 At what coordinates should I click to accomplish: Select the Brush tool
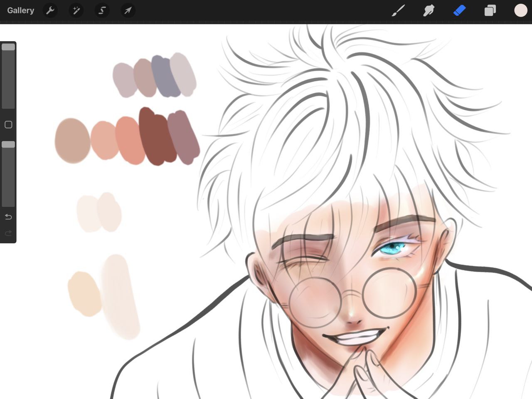pyautogui.click(x=398, y=10)
